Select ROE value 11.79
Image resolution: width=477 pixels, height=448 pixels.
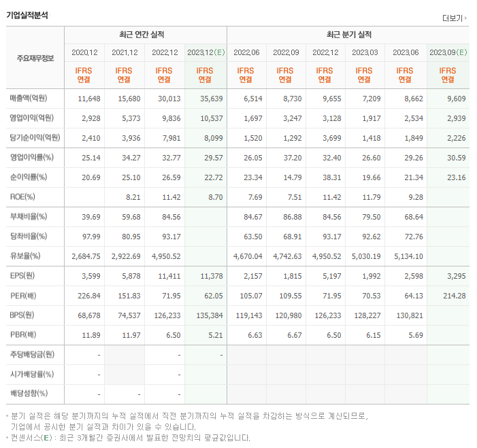[372, 197]
